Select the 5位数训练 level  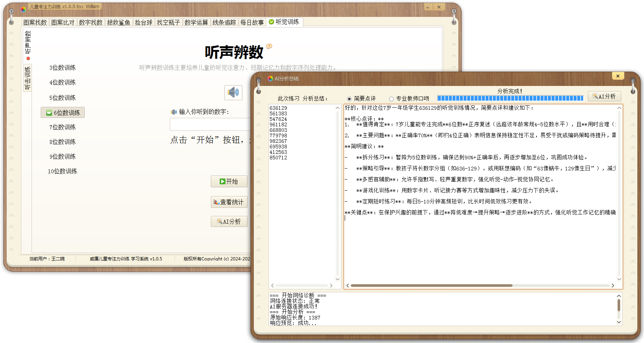(62, 98)
